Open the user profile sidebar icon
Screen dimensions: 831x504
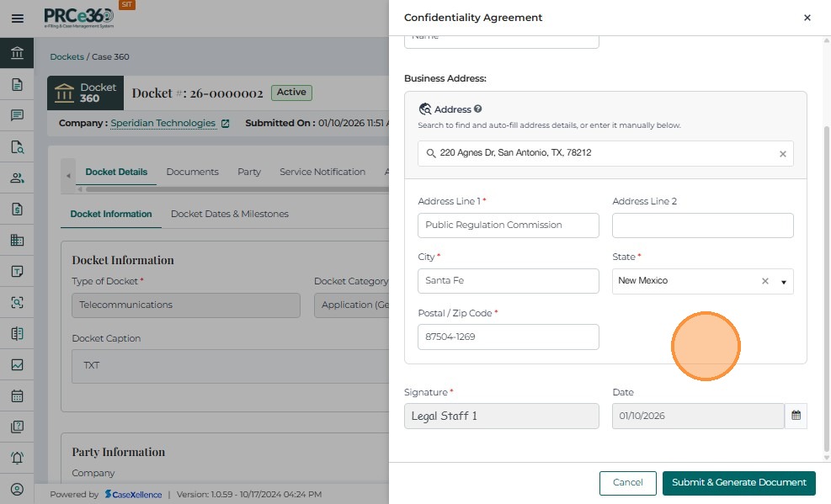[17, 489]
